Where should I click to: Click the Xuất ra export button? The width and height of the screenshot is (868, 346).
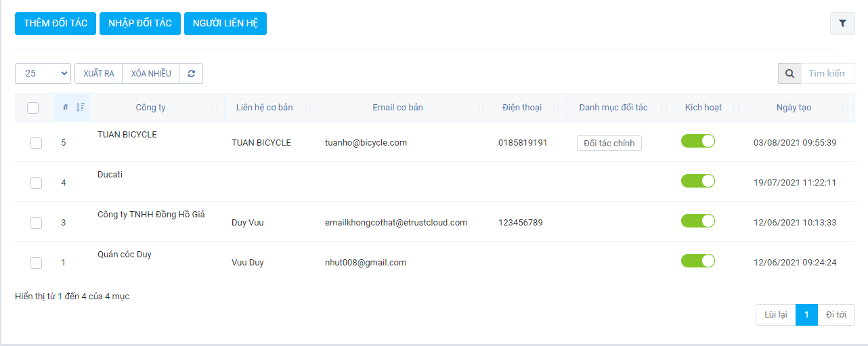pos(98,74)
